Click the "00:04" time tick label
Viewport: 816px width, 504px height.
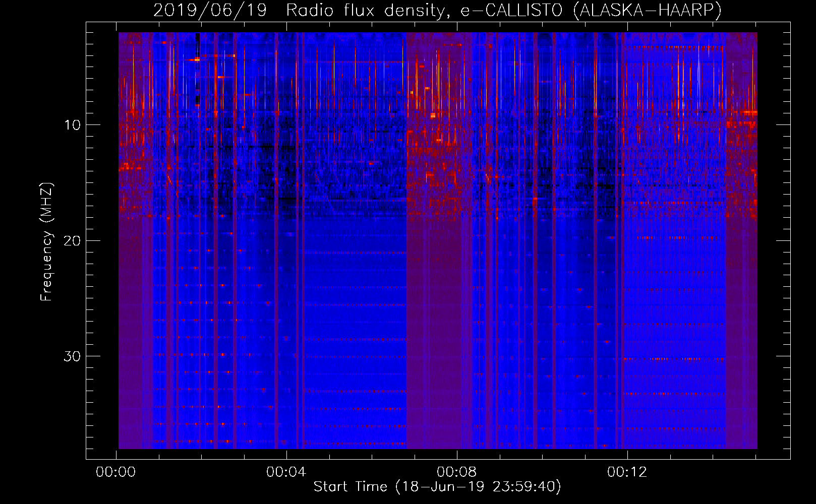click(286, 472)
